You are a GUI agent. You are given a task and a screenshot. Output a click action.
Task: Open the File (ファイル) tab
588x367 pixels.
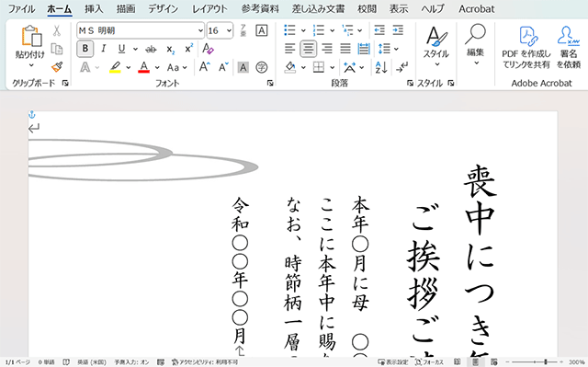[21, 8]
